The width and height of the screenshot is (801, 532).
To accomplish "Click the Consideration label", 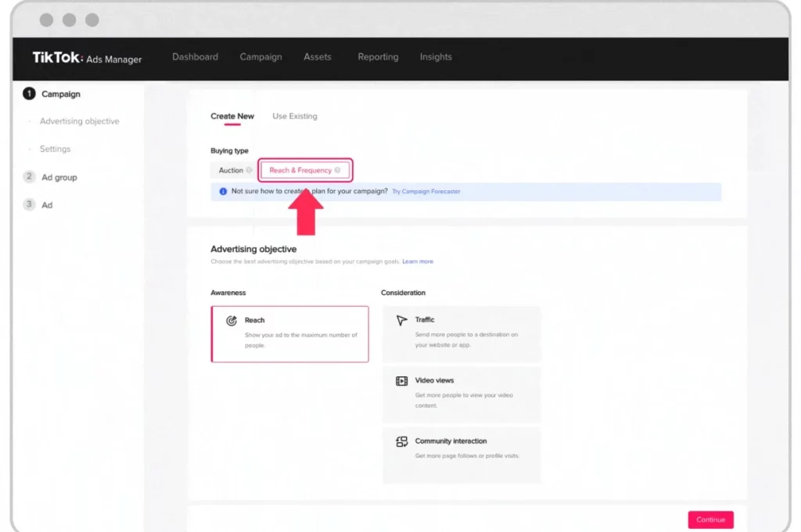I will click(x=403, y=293).
